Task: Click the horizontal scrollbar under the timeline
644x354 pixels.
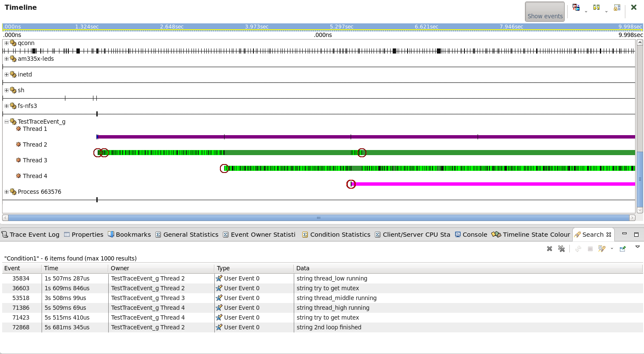Action: pyautogui.click(x=318, y=218)
